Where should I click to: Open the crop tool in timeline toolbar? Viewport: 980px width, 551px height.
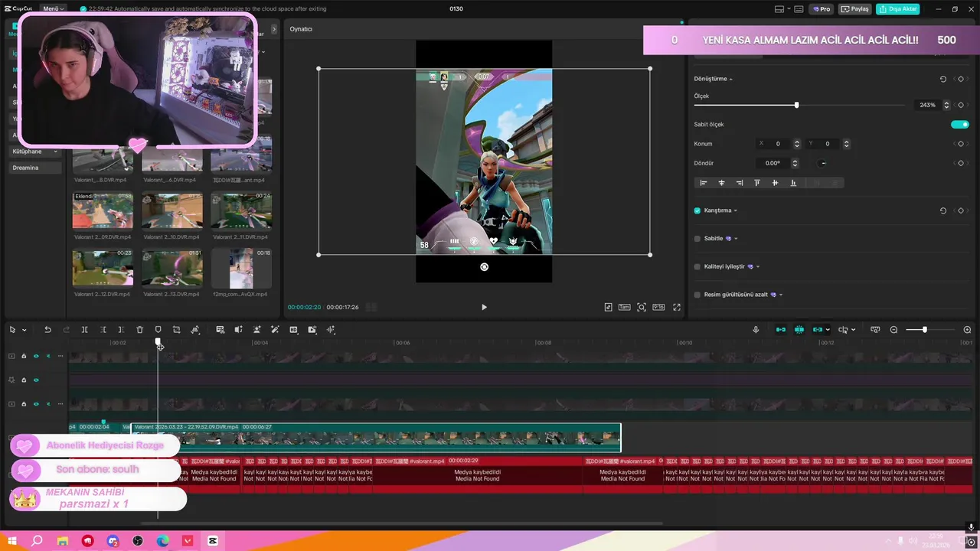(176, 330)
